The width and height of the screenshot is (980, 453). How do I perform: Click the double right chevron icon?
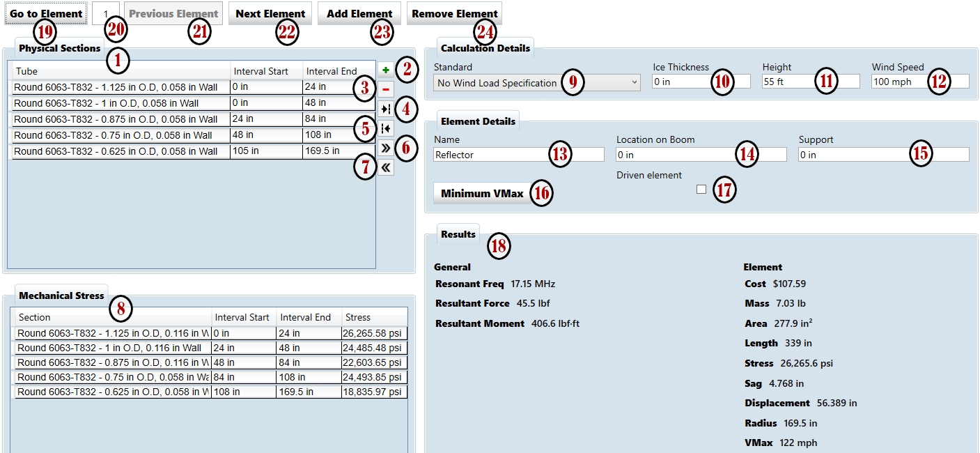pos(385,148)
